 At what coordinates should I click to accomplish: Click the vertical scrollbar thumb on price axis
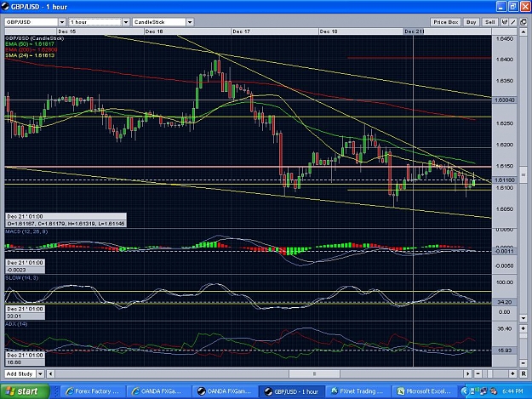tap(523, 175)
